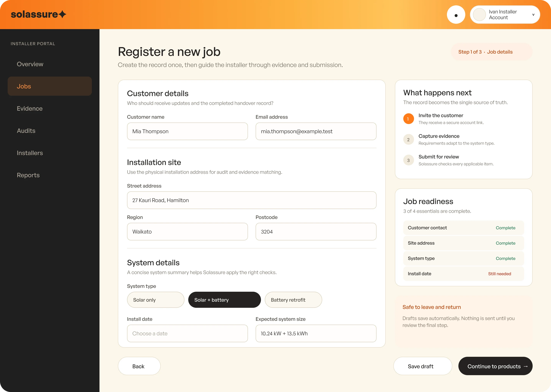Image resolution: width=551 pixels, height=392 pixels.
Task: Click the Install date Still needed row
Action: (x=463, y=274)
